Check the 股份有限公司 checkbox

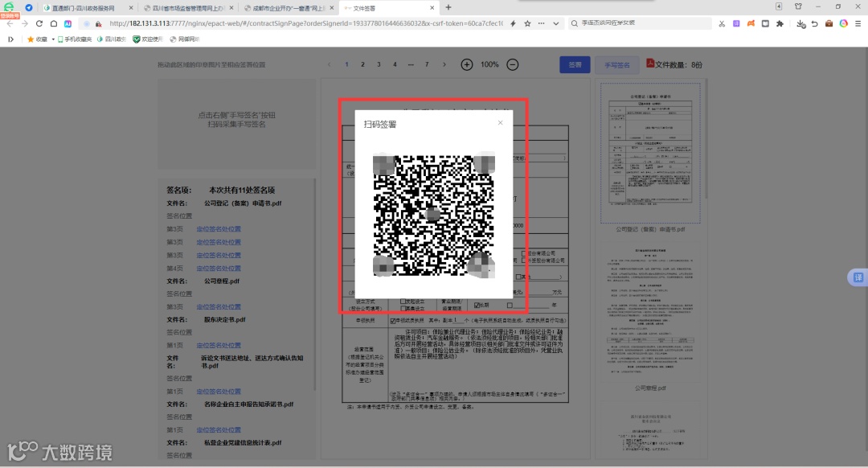pos(524,253)
